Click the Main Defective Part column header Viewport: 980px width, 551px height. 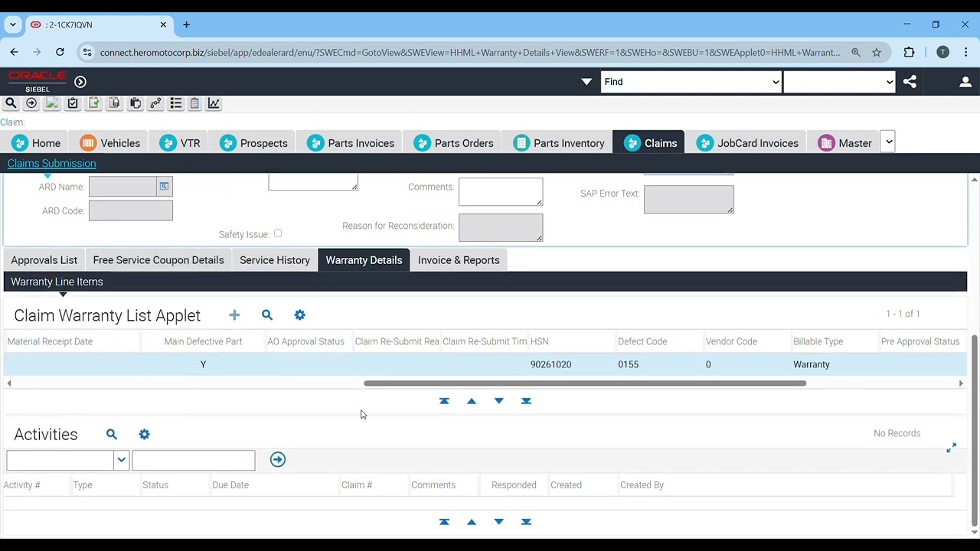[x=203, y=341]
